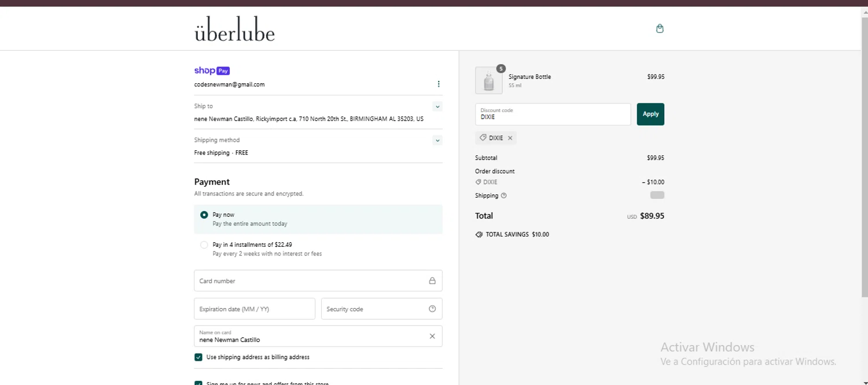868x385 pixels.
Task: Click the TOTAL SAVINGS $10.00 text
Action: click(517, 235)
